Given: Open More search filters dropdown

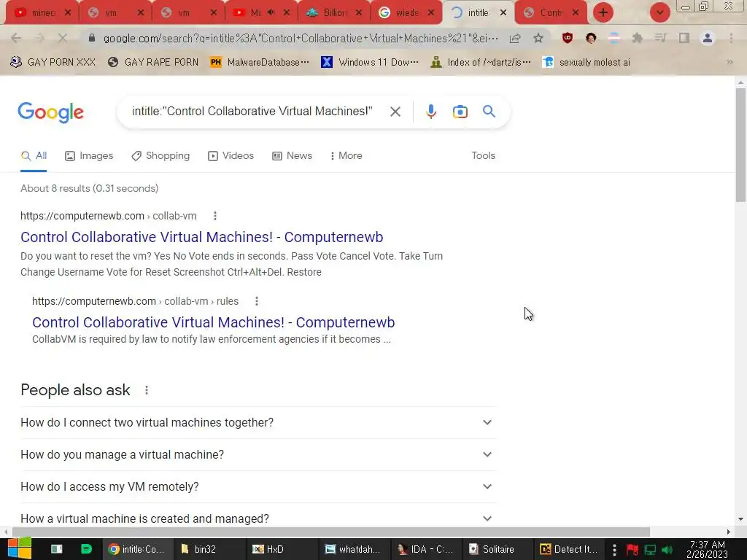Looking at the screenshot, I should click(347, 156).
